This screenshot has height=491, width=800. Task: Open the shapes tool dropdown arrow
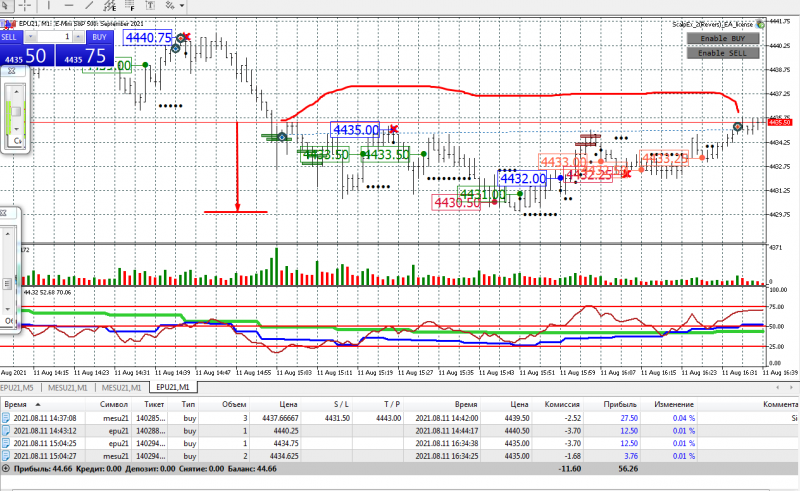click(182, 6)
